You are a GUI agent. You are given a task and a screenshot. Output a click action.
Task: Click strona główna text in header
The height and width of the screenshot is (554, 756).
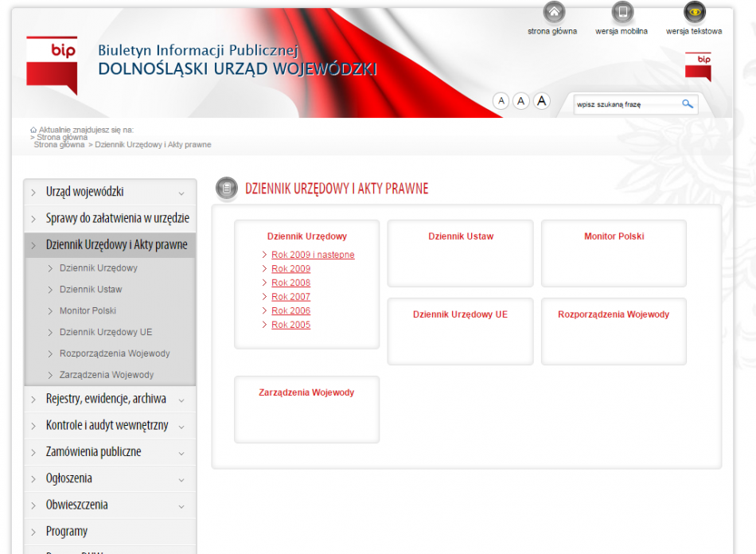pos(552,31)
